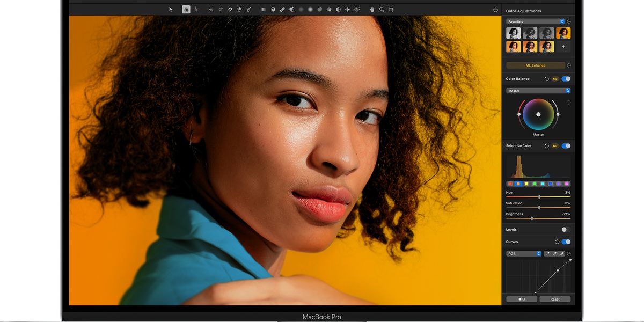The width and height of the screenshot is (644, 322).
Task: Click the 'Levels' section label
Action: (511, 230)
